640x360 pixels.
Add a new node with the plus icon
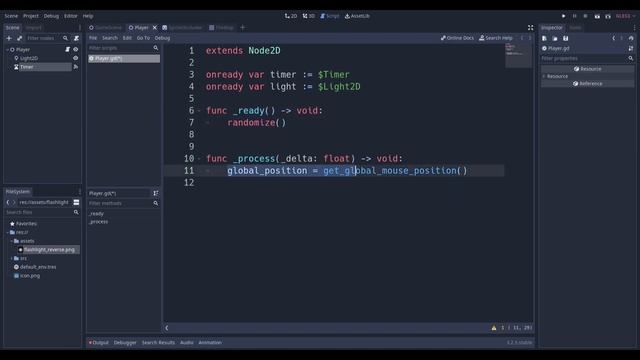click(9, 38)
